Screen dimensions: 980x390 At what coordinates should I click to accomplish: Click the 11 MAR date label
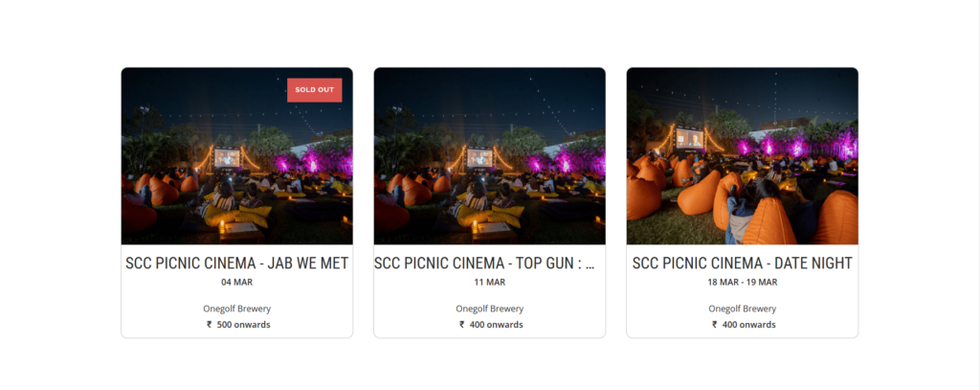(489, 283)
